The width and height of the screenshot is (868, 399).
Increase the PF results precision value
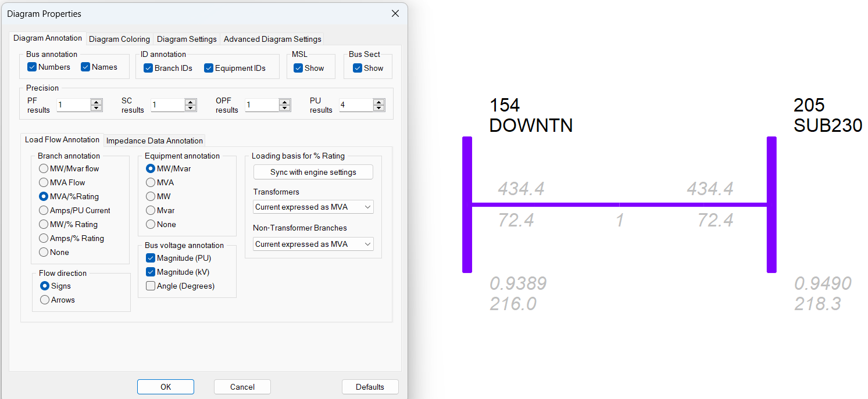click(x=97, y=102)
